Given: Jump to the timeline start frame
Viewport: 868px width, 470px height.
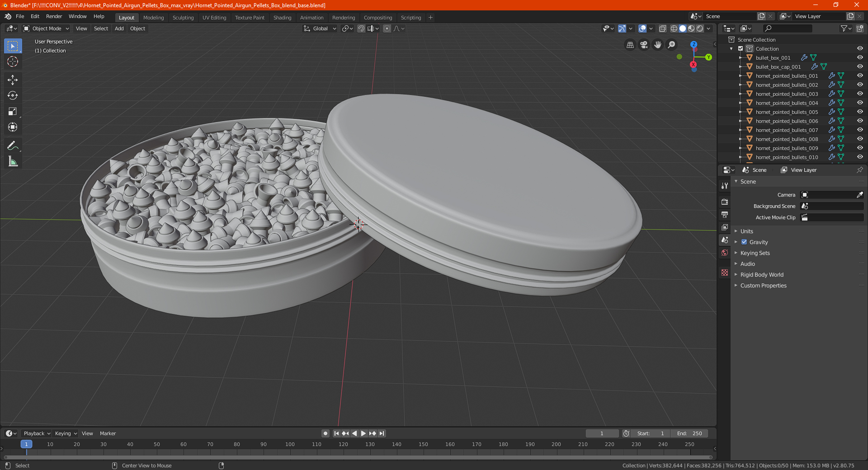Looking at the screenshot, I should pyautogui.click(x=336, y=433).
